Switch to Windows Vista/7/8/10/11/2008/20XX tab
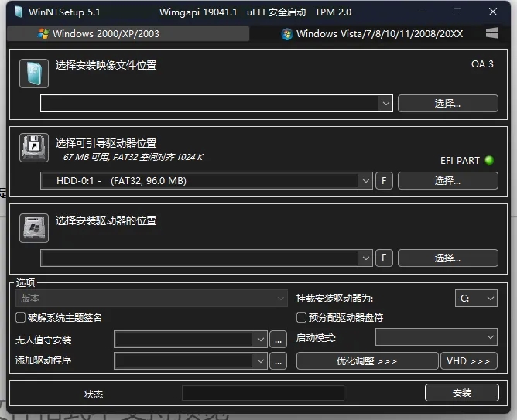 [x=372, y=33]
